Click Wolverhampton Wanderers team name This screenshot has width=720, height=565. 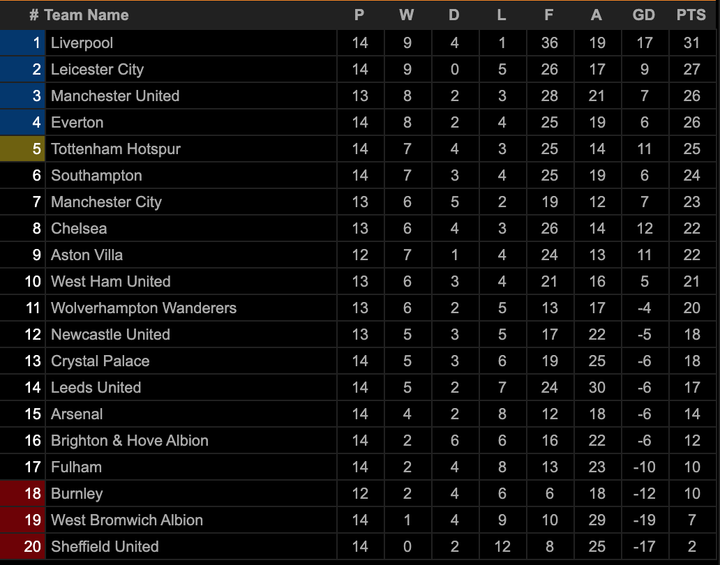144,308
